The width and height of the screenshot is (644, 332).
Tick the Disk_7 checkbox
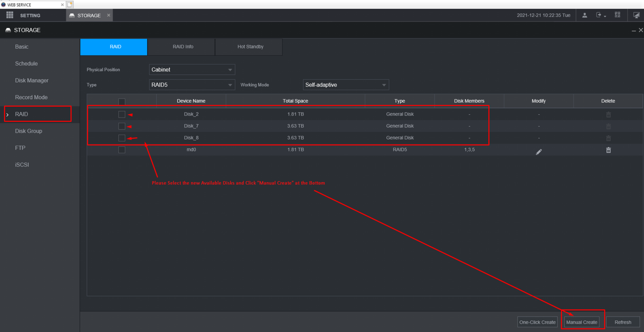click(122, 126)
